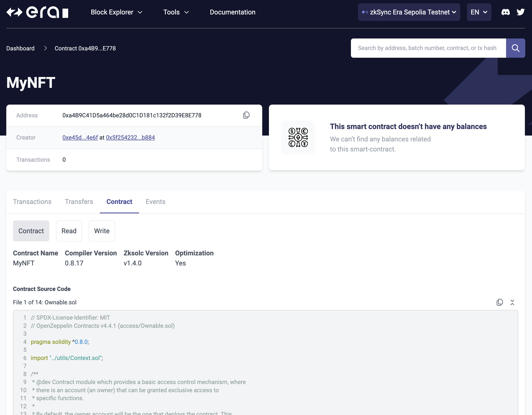The width and height of the screenshot is (532, 415).
Task: Click the Contract Name value MyNFT
Action: coord(24,263)
